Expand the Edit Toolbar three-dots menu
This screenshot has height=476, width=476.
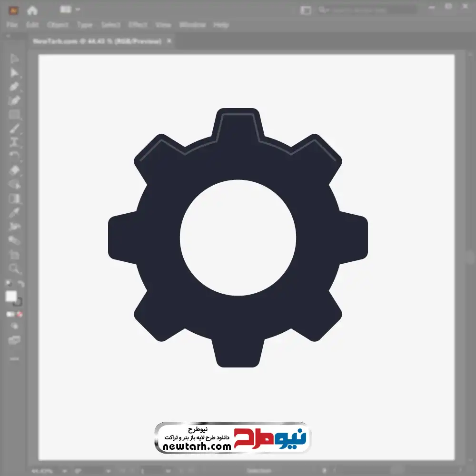pos(14,358)
